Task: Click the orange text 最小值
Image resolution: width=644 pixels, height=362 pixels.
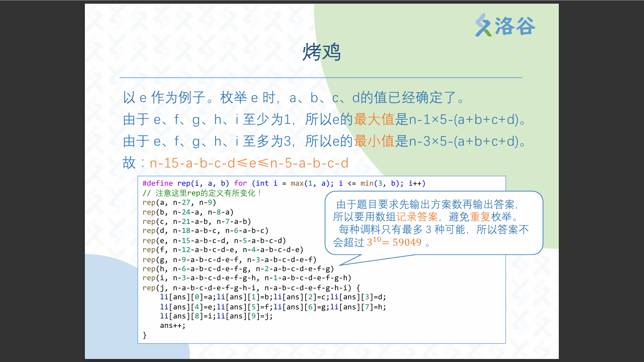Action: click(374, 141)
